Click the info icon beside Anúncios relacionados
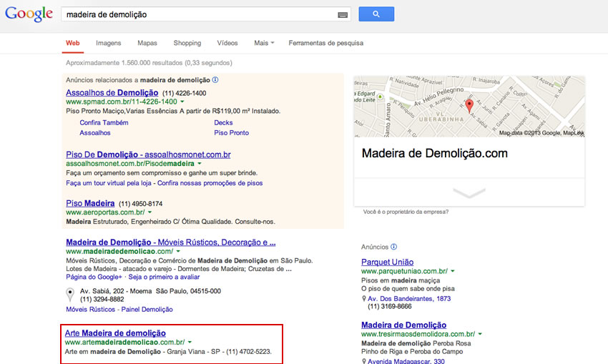608x364 pixels. click(215, 80)
